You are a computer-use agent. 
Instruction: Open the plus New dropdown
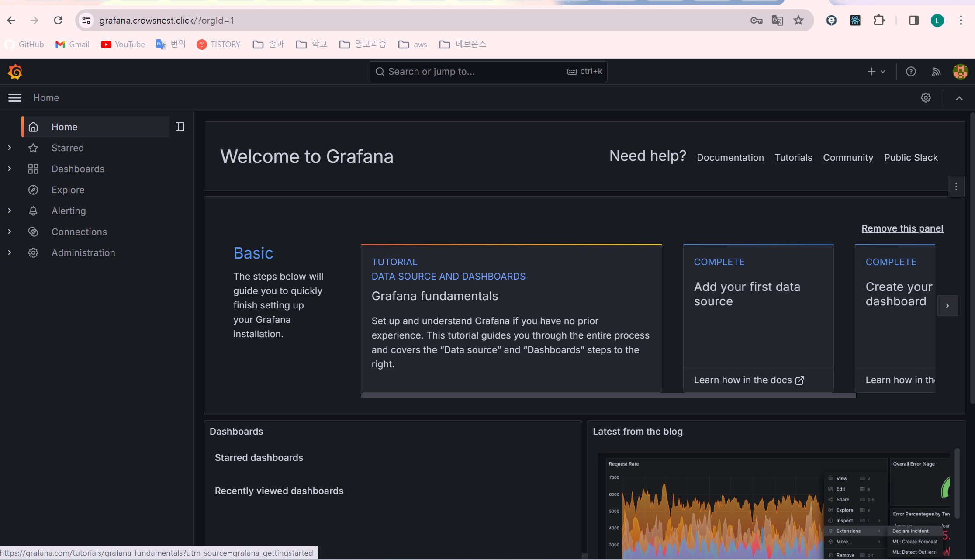click(876, 72)
